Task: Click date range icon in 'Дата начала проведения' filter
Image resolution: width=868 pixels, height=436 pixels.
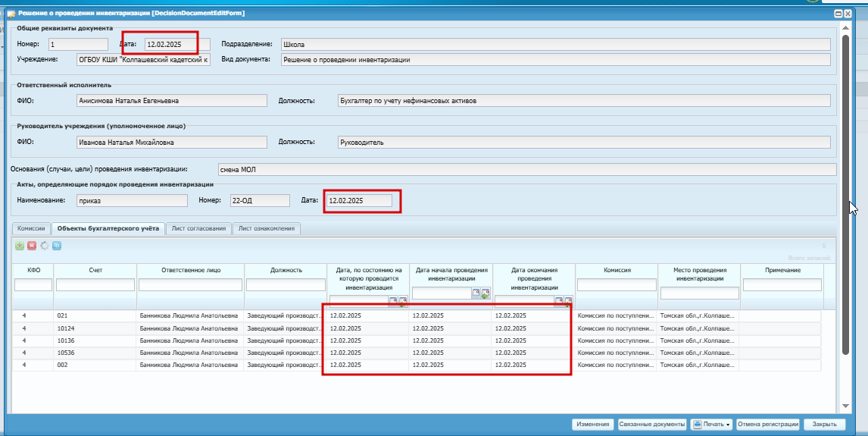Action: click(x=486, y=293)
